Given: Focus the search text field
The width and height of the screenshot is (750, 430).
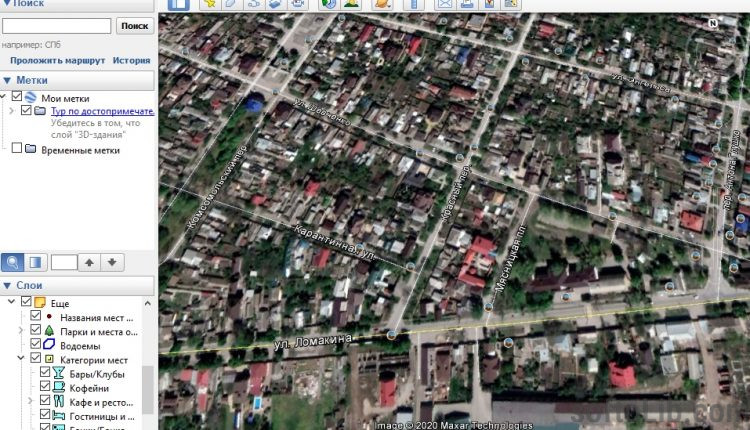Looking at the screenshot, I should pyautogui.click(x=56, y=26).
